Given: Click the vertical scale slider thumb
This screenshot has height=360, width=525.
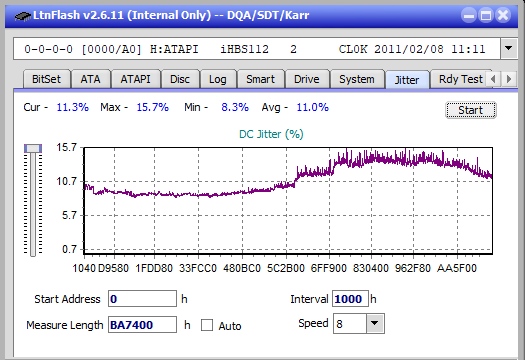Looking at the screenshot, I should coord(33,148).
